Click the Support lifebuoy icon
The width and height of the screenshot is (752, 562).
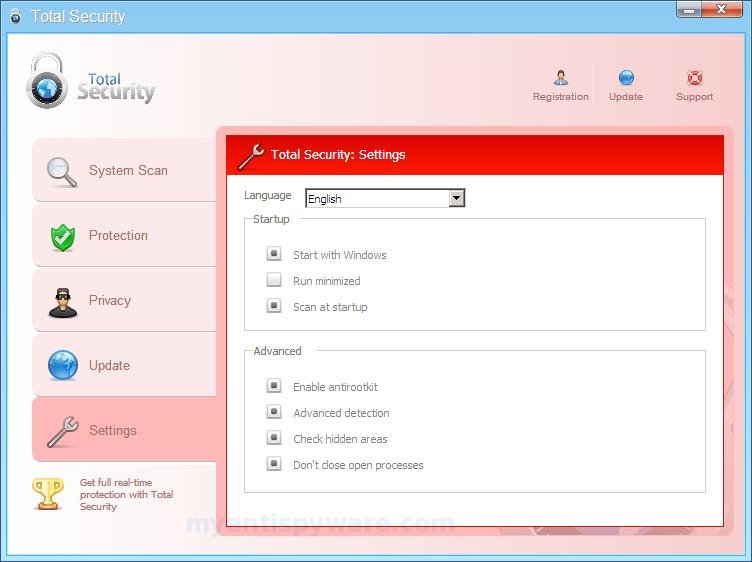pyautogui.click(x=694, y=78)
